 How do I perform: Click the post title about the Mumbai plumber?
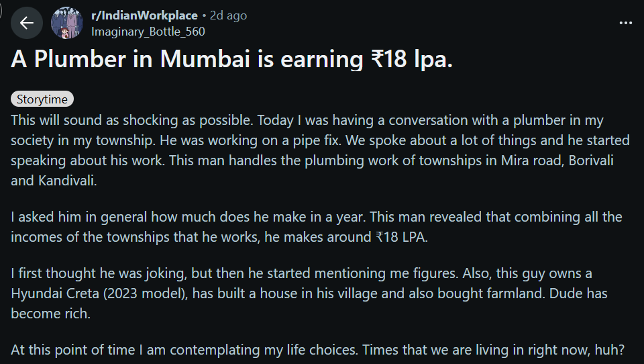[231, 60]
